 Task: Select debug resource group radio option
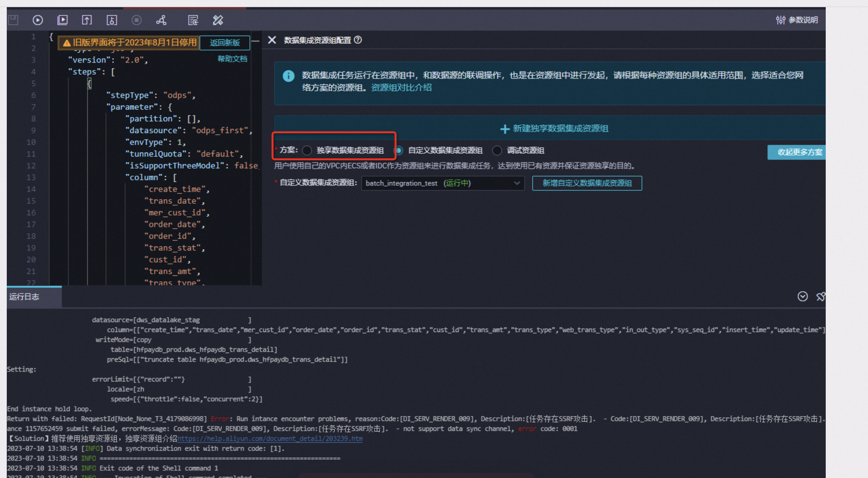tap(497, 151)
